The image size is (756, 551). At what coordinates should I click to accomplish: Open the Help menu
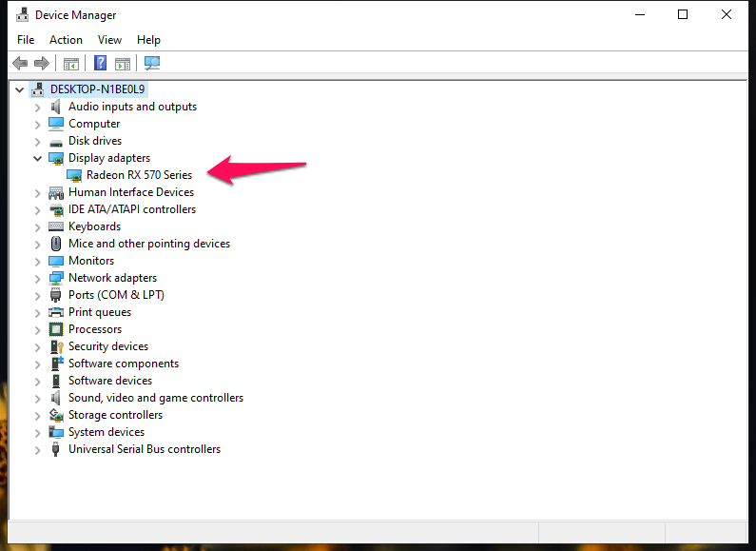tap(148, 40)
